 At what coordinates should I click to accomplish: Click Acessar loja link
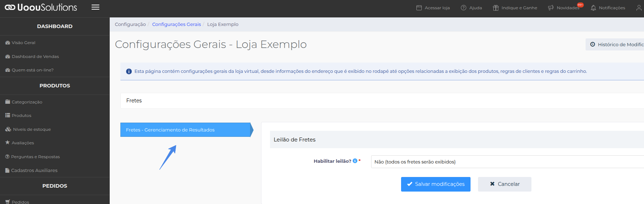(437, 8)
